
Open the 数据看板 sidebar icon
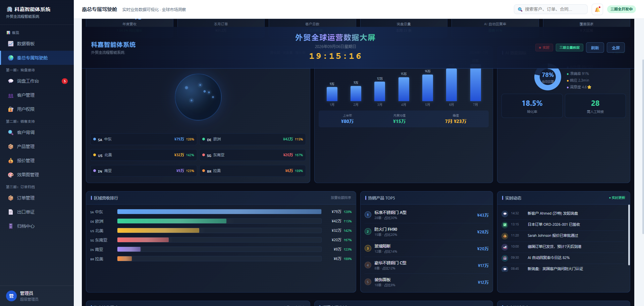(11, 44)
